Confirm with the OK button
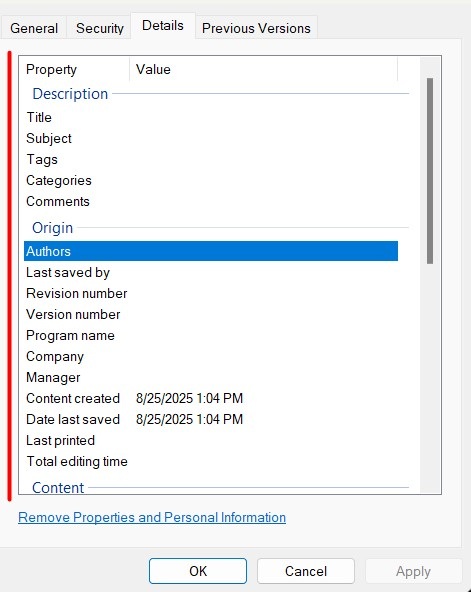471x592 pixels. click(198, 571)
